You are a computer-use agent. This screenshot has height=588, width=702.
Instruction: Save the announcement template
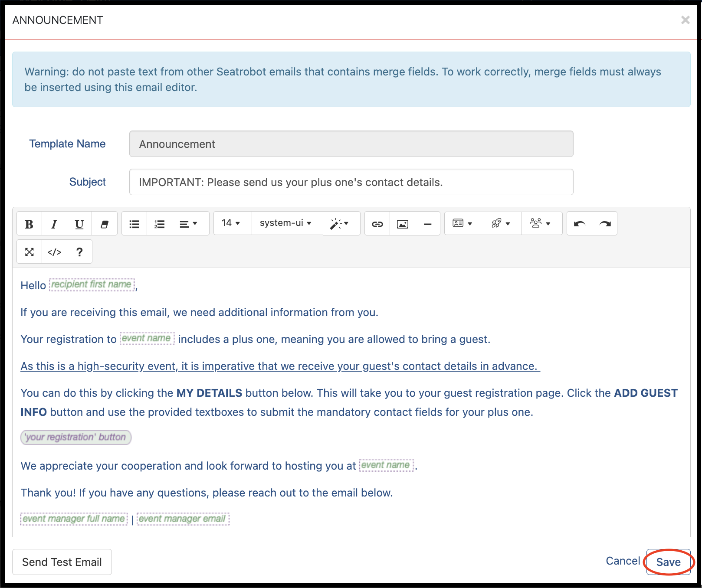(x=669, y=562)
